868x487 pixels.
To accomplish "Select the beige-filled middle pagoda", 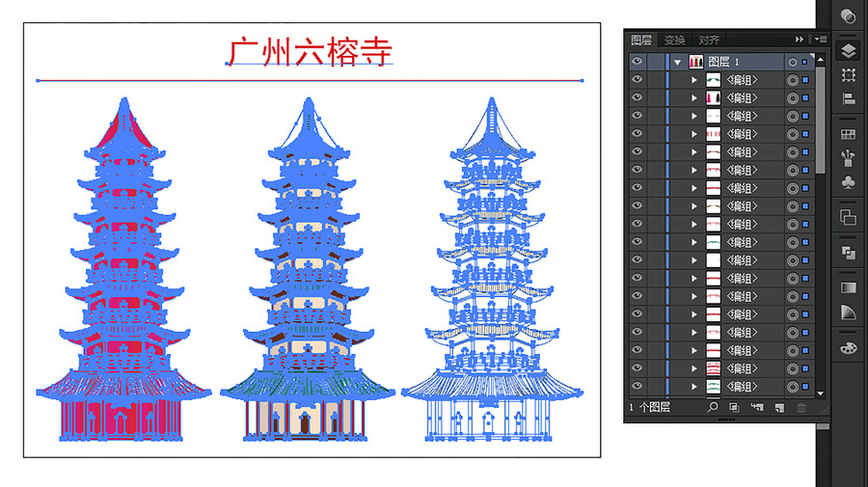I will point(309,269).
